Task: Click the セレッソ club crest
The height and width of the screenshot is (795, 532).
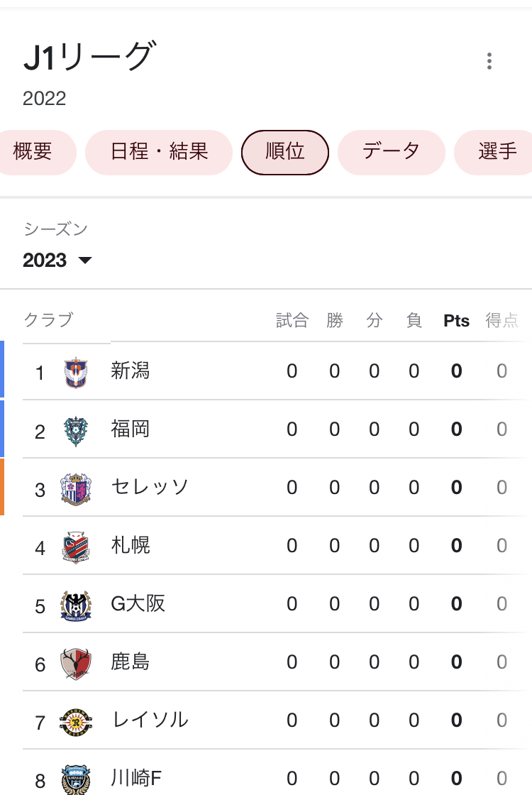Action: coord(76,489)
